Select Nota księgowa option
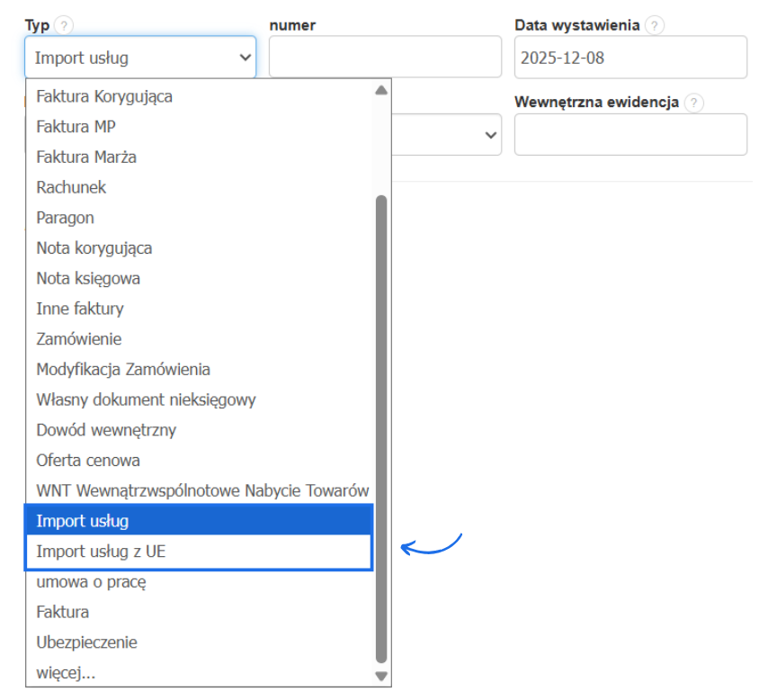 click(88, 278)
